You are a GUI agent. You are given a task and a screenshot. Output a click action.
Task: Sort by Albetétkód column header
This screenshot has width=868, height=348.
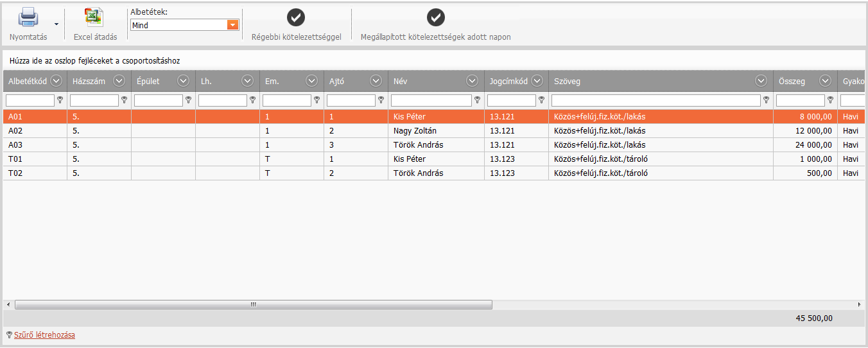[x=28, y=81]
